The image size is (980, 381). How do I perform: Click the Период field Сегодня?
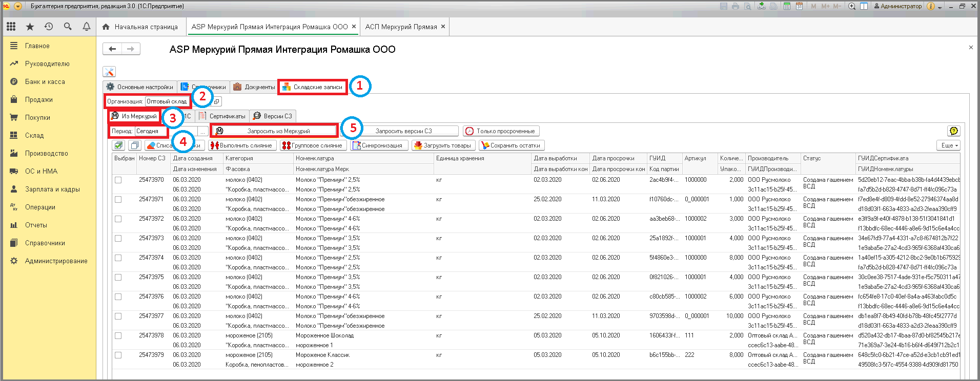pyautogui.click(x=151, y=131)
